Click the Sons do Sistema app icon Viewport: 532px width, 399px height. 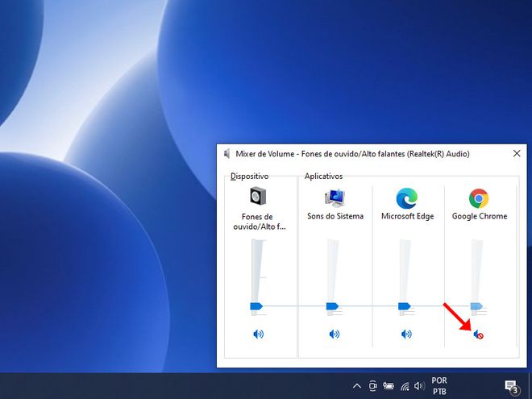pos(335,198)
